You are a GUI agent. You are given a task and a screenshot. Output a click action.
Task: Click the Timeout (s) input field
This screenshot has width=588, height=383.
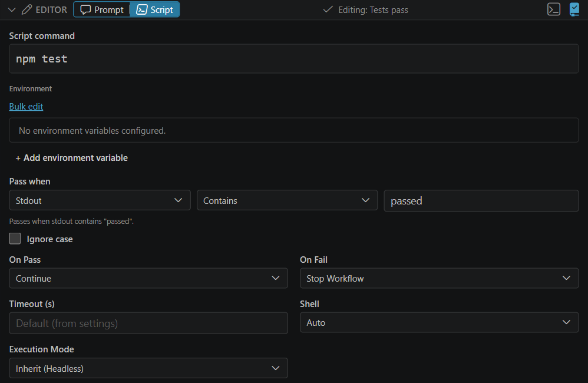point(148,323)
